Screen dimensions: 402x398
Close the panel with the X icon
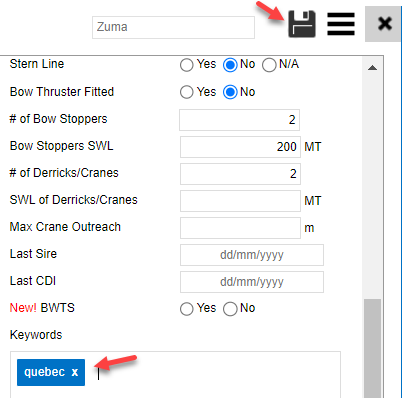[385, 24]
